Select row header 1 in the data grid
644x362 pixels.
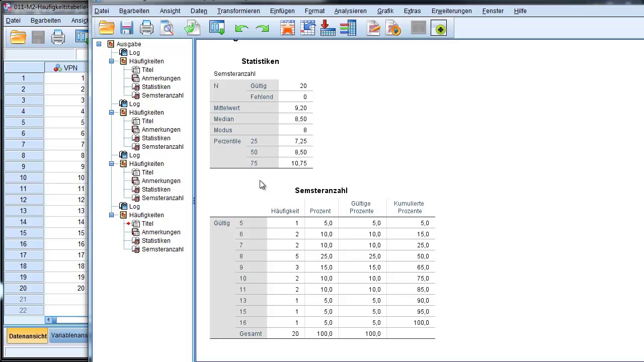coord(23,78)
